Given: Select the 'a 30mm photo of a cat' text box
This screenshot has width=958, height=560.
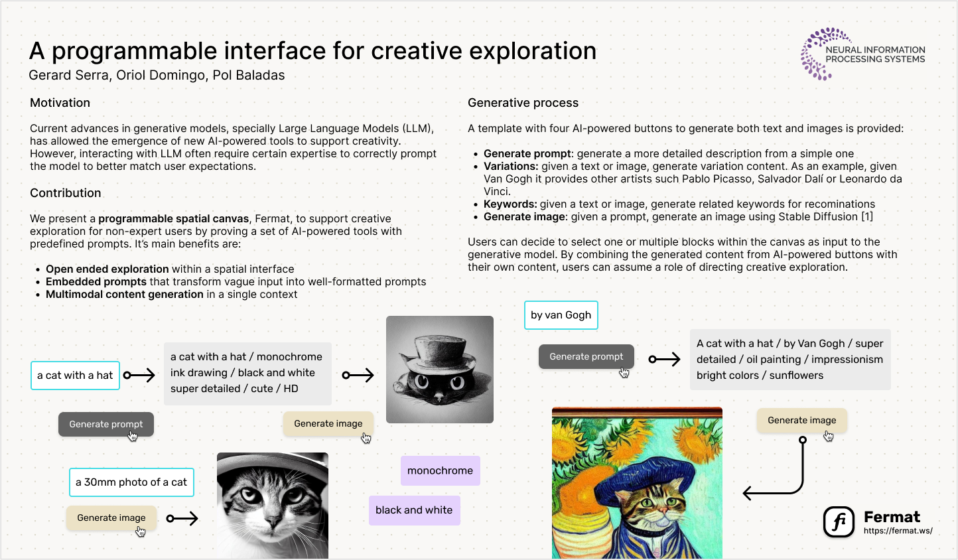Looking at the screenshot, I should coord(131,482).
